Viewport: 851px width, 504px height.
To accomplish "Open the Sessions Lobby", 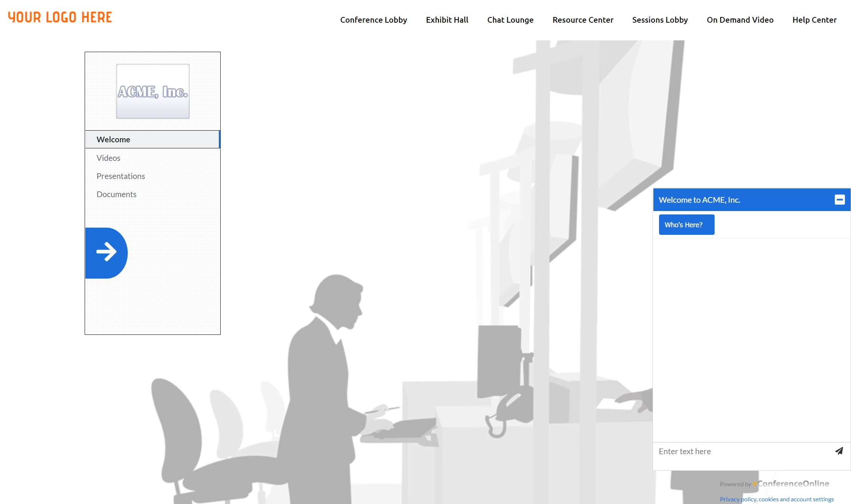I will click(660, 20).
